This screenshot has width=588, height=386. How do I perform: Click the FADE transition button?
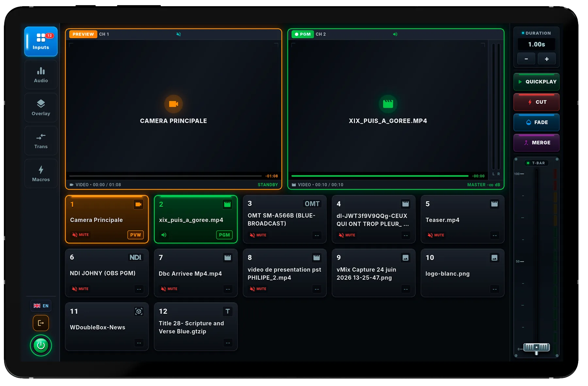pos(536,122)
